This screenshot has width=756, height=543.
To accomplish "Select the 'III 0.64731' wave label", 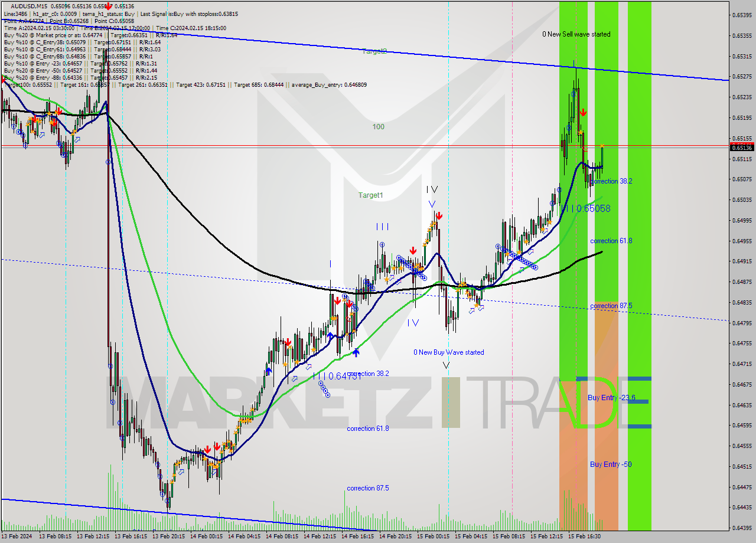I will click(x=336, y=376).
